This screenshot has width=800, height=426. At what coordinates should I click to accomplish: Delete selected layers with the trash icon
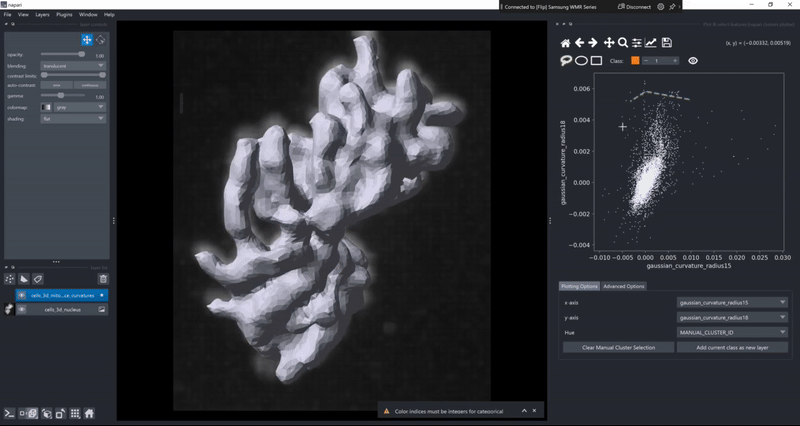point(103,279)
